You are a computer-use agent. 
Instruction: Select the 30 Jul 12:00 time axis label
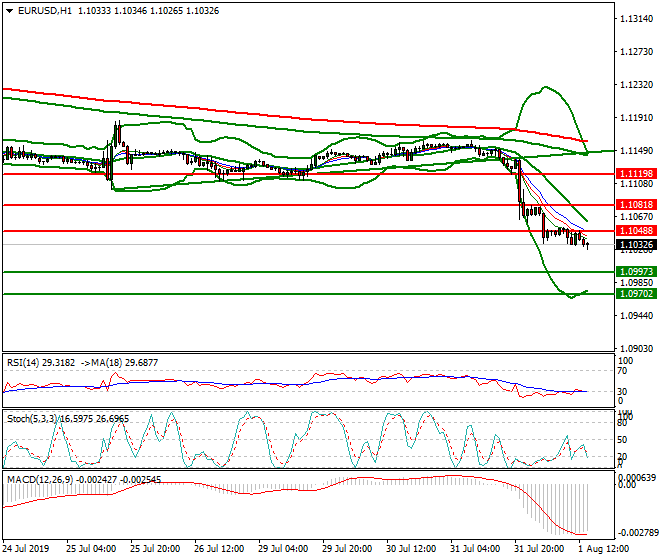411,549
